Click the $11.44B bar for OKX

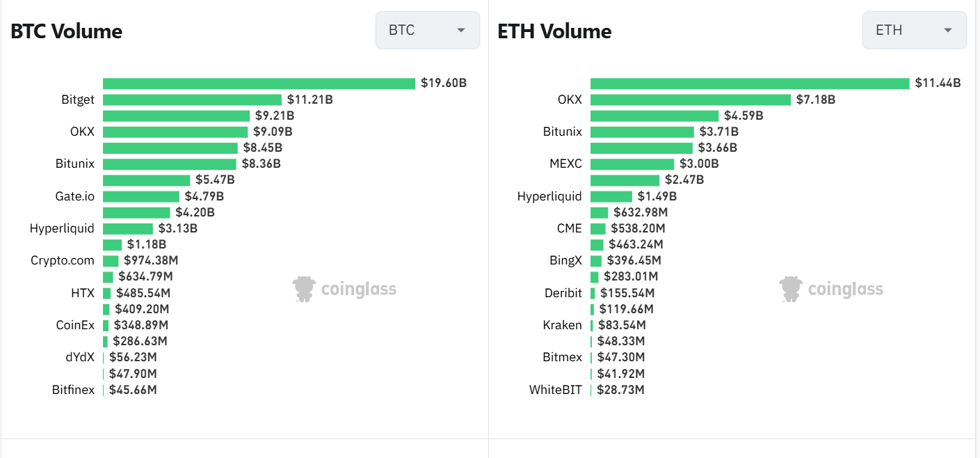748,83
